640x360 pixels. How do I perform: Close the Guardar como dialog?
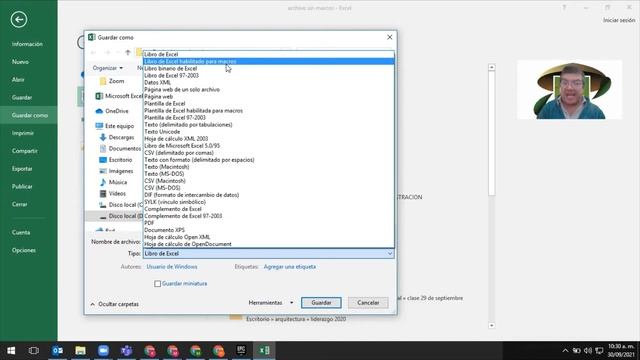(389, 37)
